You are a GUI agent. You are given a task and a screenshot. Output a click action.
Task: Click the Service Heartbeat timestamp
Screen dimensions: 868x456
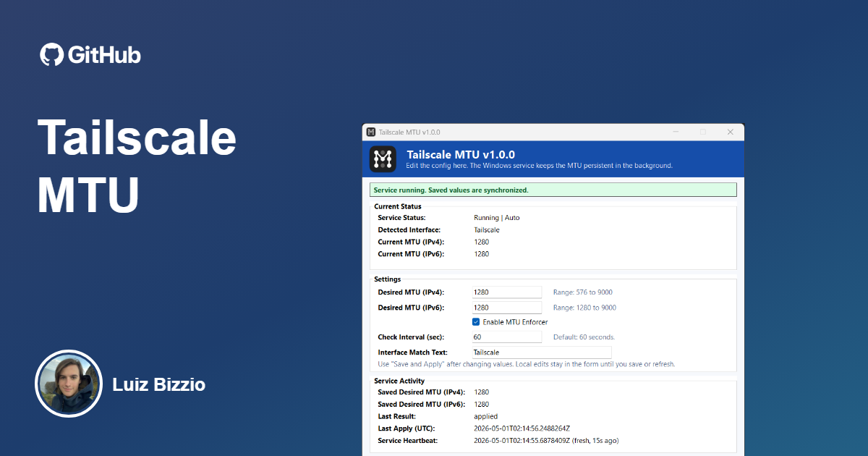click(x=546, y=441)
